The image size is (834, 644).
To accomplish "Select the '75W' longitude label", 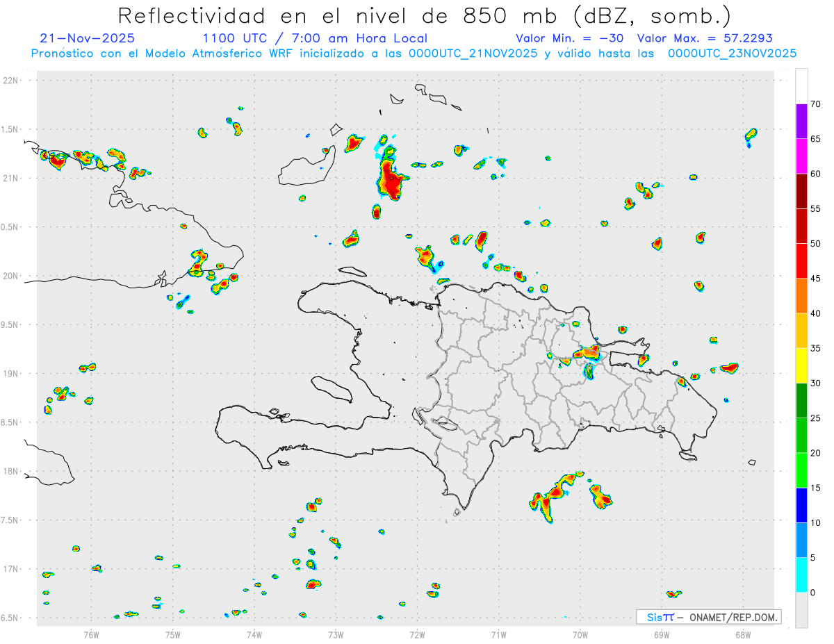I will pos(173,634).
